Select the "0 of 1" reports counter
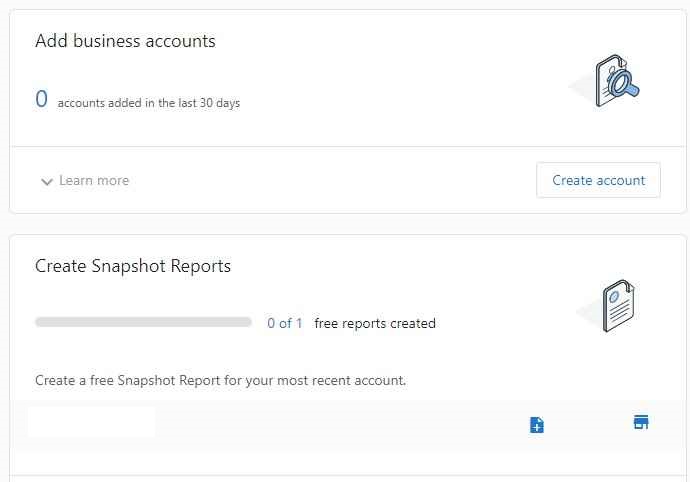This screenshot has width=690, height=482. (284, 323)
